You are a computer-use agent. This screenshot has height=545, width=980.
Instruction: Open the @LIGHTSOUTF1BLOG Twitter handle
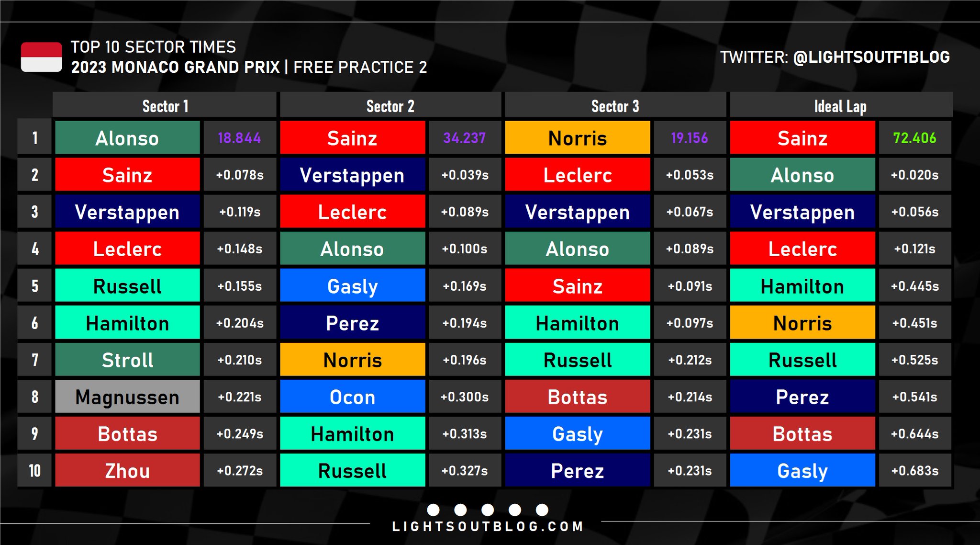click(x=871, y=57)
